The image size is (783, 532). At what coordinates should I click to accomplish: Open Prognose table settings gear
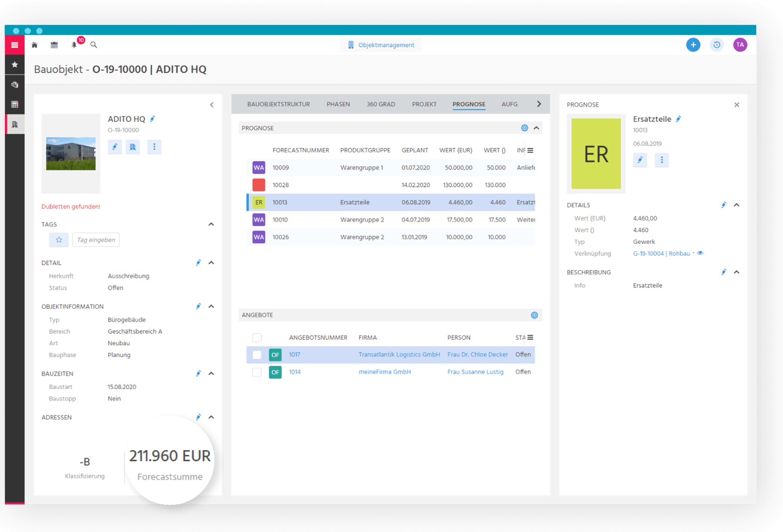pyautogui.click(x=524, y=128)
